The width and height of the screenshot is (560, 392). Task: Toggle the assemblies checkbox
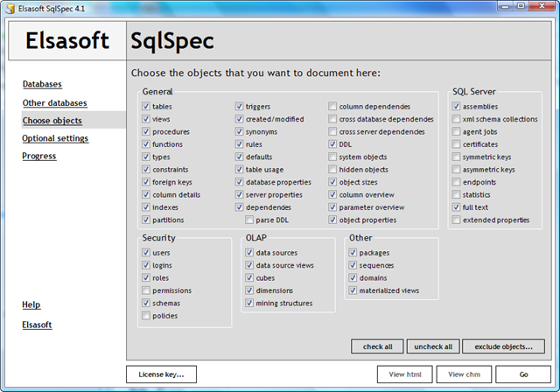[x=456, y=106]
